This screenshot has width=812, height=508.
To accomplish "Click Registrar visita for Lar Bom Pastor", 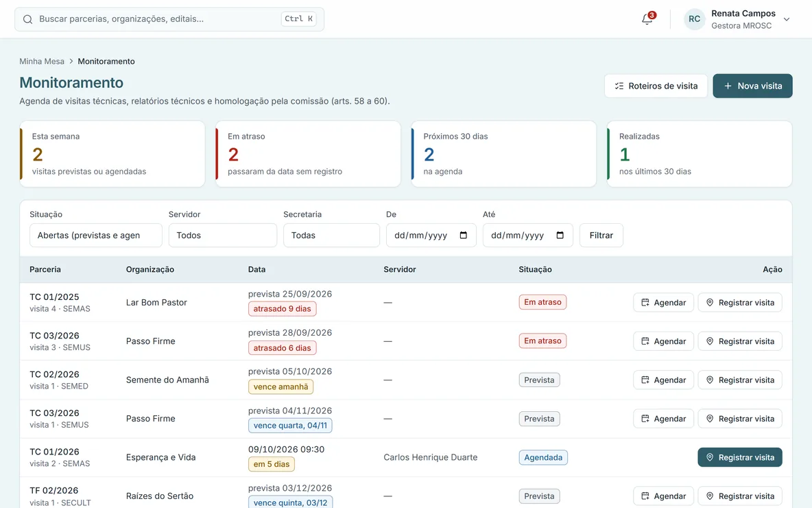I will [740, 302].
